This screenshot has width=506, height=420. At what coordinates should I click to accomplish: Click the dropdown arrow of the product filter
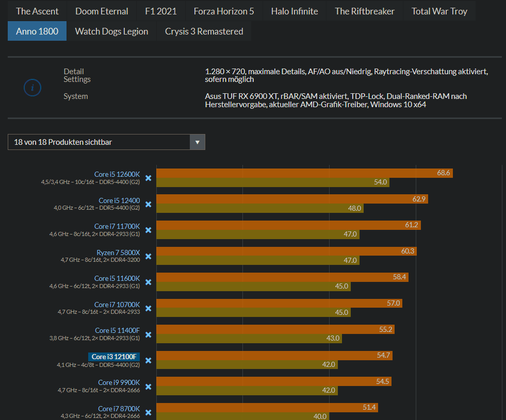pos(198,142)
